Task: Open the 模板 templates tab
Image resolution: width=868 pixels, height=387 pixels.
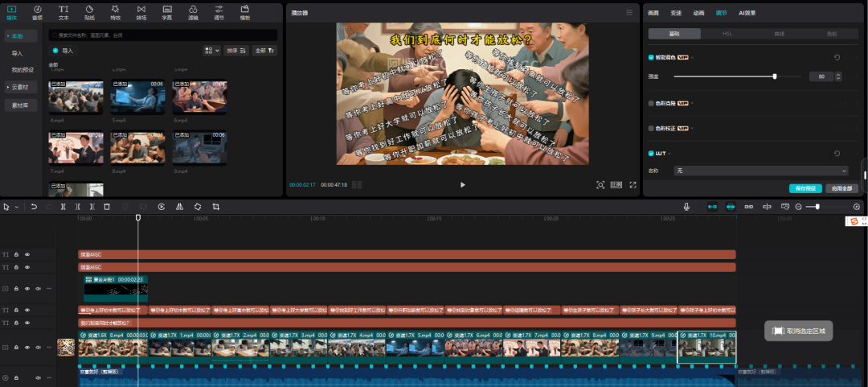Action: pyautogui.click(x=244, y=12)
